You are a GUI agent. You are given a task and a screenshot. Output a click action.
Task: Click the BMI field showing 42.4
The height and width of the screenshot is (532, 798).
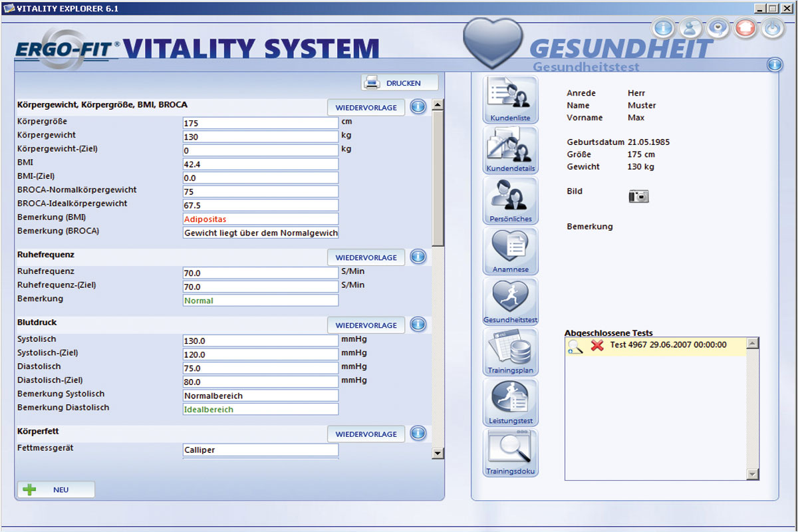261,164
